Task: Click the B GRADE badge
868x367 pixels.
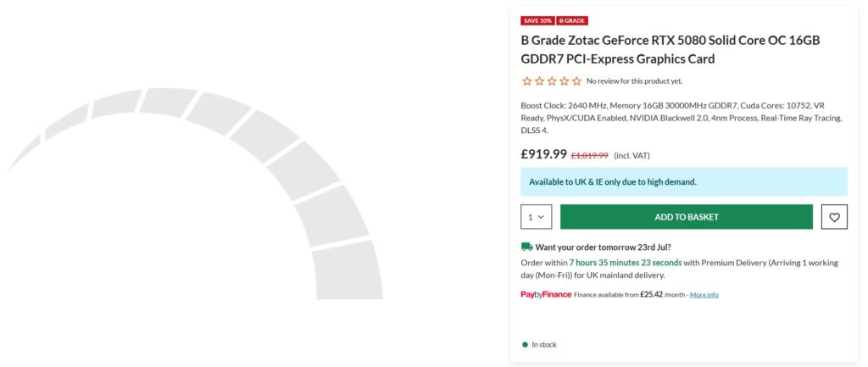Action: tap(572, 20)
